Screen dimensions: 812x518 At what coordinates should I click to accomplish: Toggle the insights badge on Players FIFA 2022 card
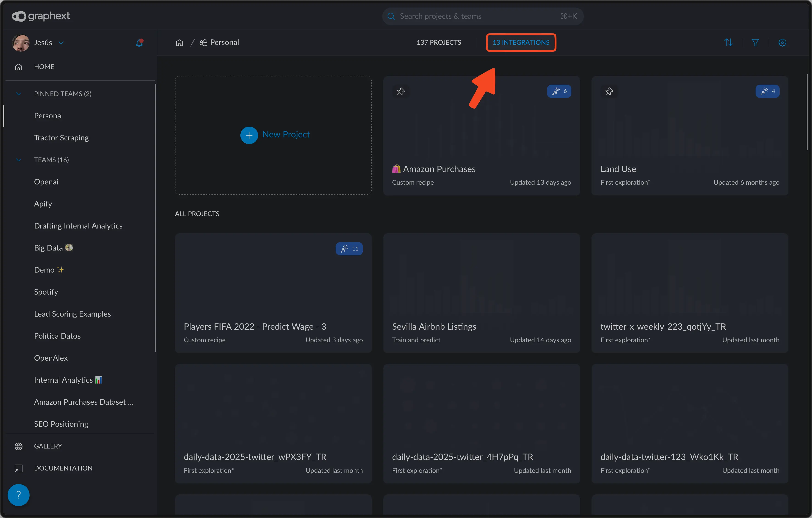click(349, 248)
